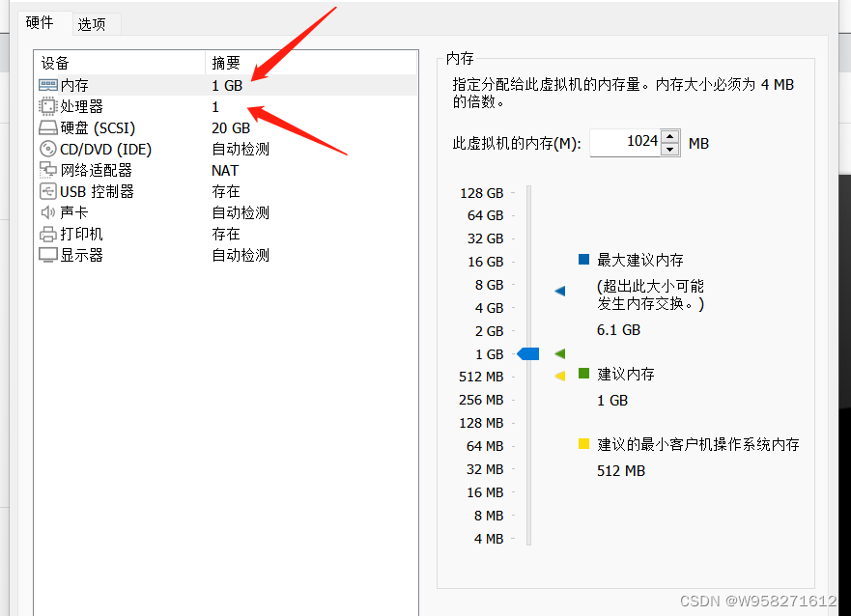Viewport: 851px width, 616px height.
Task: Click the 16 MB scale label
Action: [x=485, y=492]
